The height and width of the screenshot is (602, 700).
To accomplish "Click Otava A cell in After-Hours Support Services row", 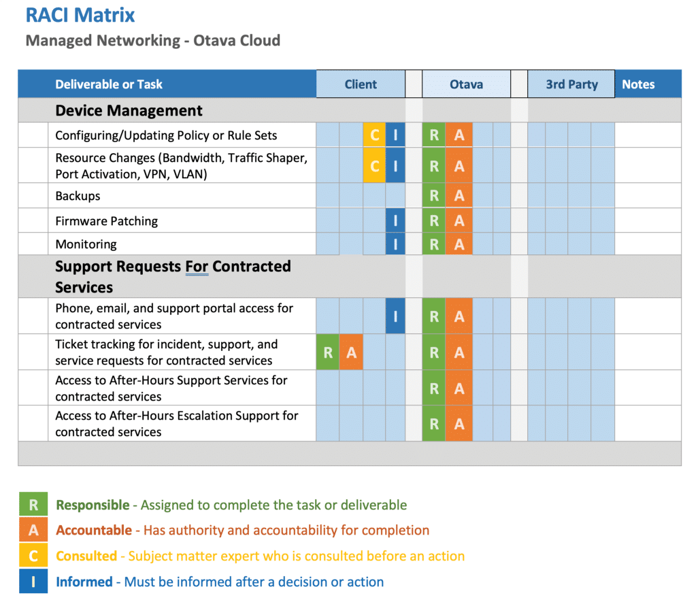I will coord(459,388).
